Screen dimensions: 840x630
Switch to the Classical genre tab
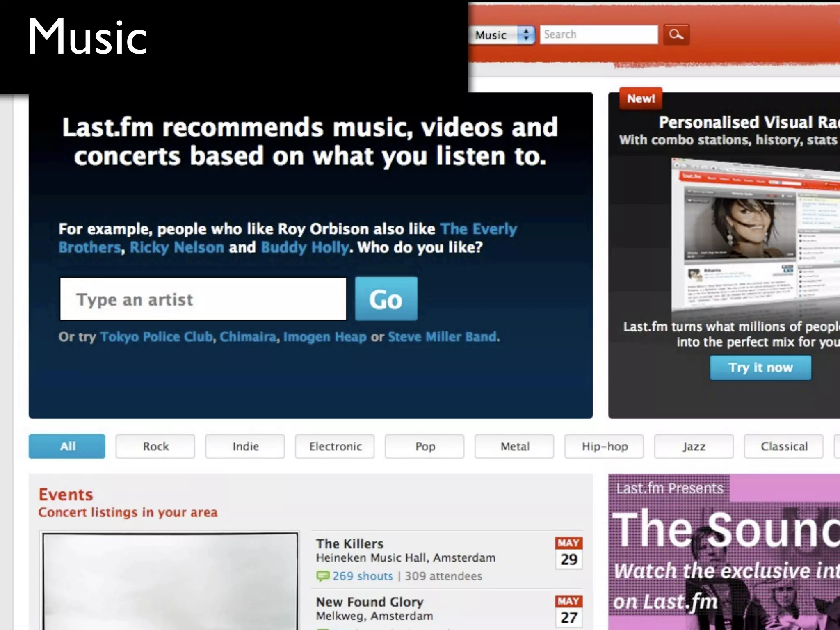[x=784, y=446]
